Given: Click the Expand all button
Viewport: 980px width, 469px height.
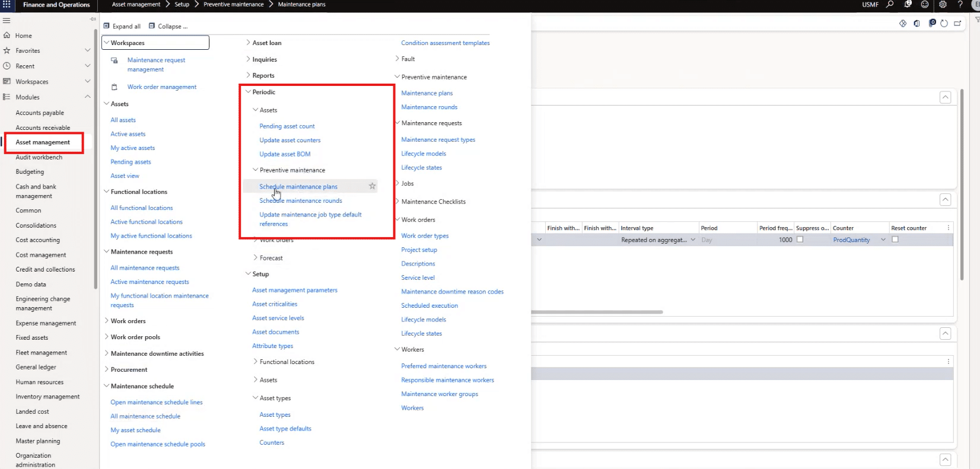Looking at the screenshot, I should coord(122,26).
